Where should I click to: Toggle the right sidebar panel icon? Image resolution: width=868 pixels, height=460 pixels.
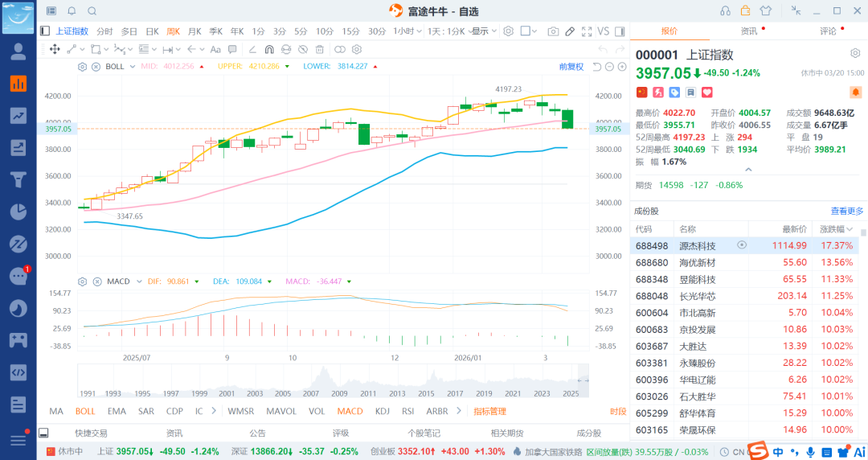pos(620,31)
